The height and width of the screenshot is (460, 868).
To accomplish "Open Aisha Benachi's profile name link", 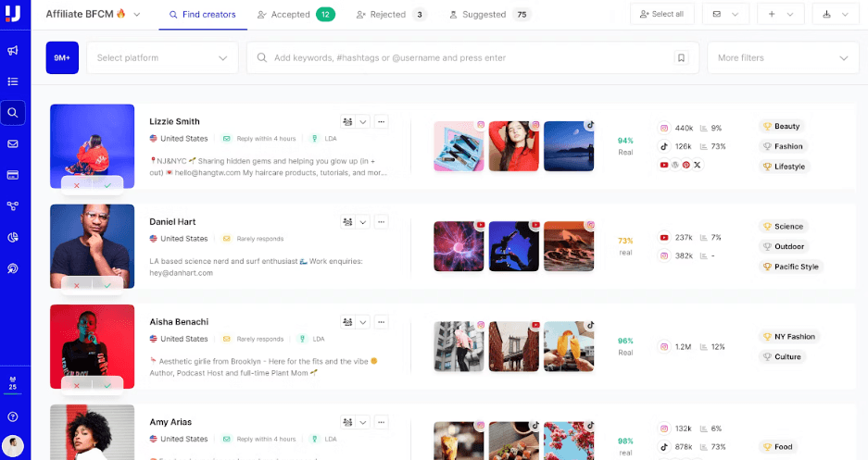I will (x=179, y=322).
